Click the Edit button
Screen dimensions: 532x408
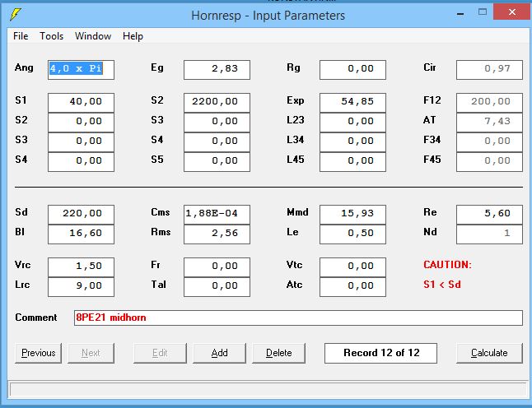pos(160,353)
